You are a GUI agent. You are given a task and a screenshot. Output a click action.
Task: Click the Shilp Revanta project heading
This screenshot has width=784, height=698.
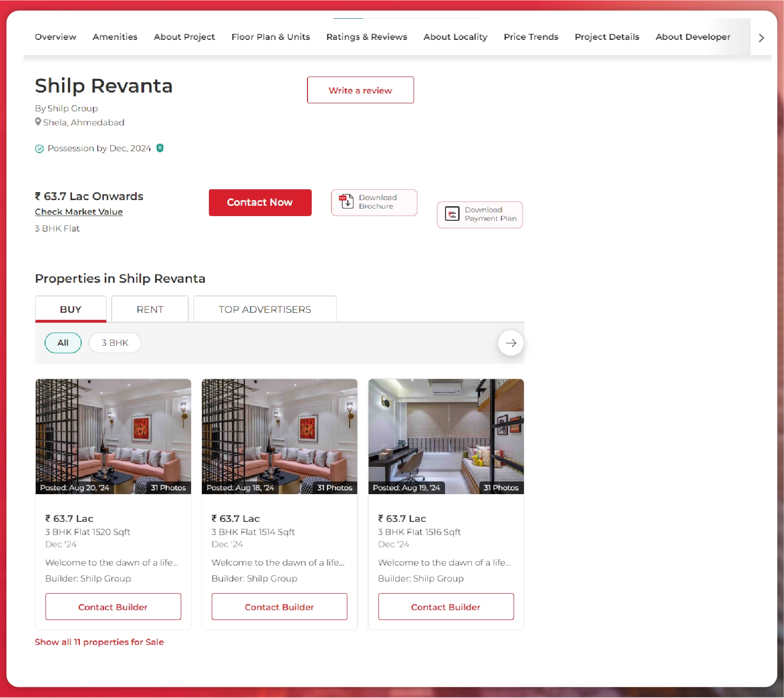click(x=104, y=86)
